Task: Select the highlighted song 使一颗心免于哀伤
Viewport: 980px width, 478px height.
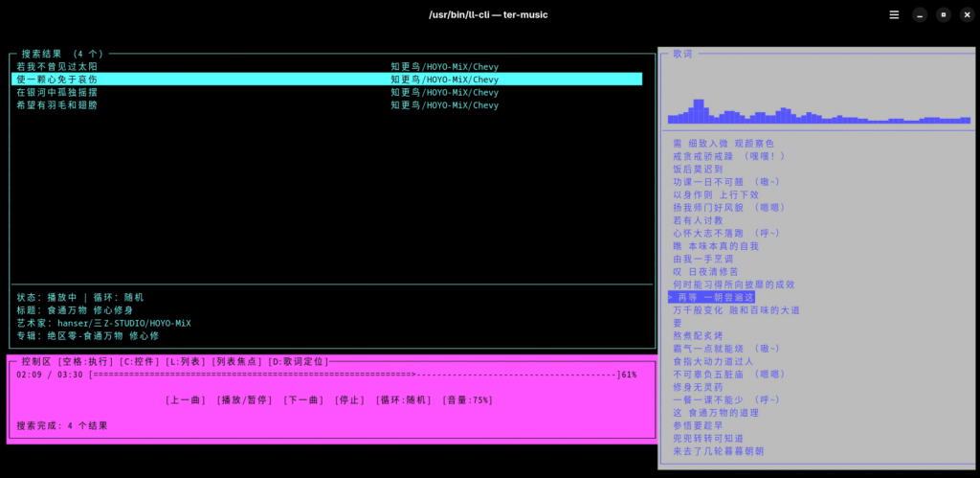Action: 57,80
